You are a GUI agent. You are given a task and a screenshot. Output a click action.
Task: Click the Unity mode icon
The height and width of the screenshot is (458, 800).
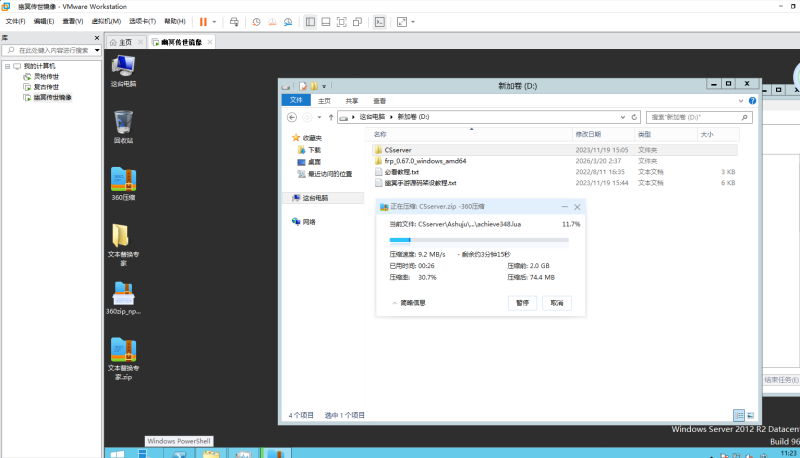point(358,22)
